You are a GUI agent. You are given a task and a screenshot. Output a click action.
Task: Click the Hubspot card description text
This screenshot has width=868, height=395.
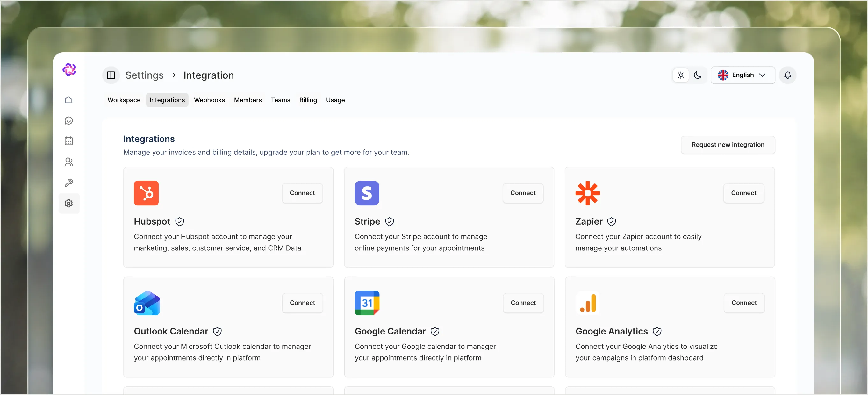point(217,242)
